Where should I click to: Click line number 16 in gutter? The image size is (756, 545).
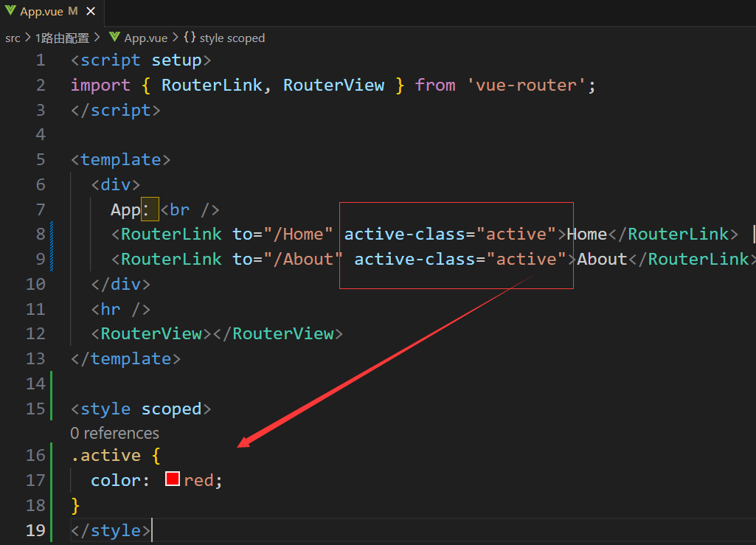35,455
